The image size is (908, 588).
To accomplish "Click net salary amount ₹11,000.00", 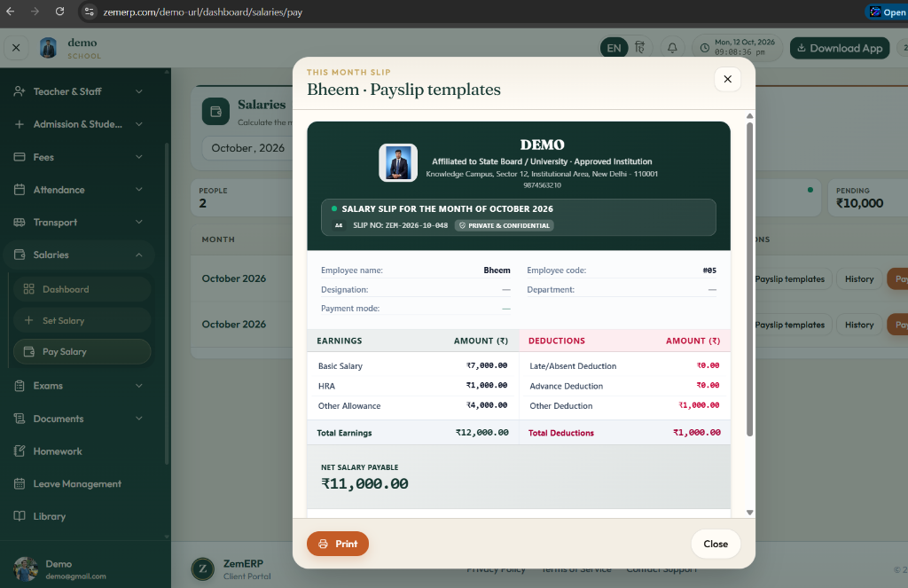I will click(364, 483).
